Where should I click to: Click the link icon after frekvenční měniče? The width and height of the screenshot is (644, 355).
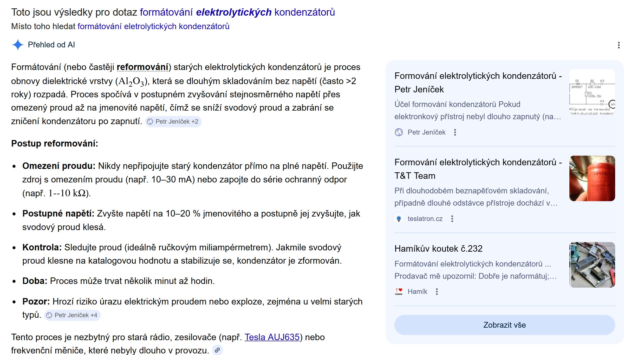(x=217, y=350)
